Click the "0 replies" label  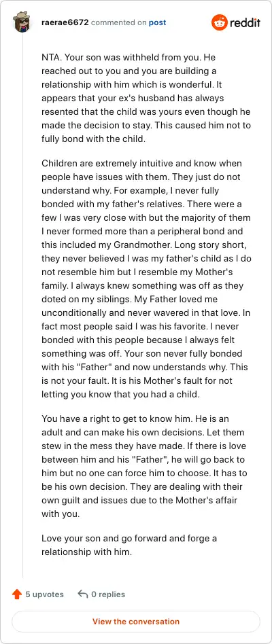(108, 594)
